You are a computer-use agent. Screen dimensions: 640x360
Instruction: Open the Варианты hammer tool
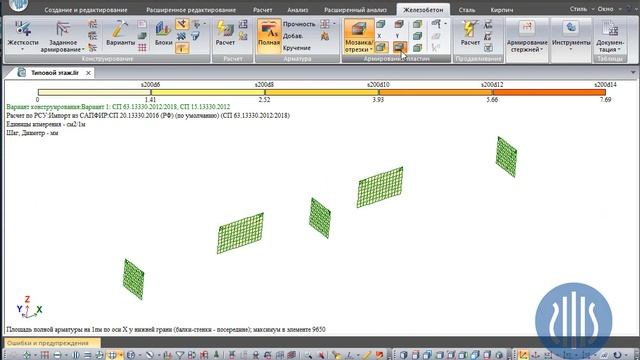pyautogui.click(x=120, y=33)
